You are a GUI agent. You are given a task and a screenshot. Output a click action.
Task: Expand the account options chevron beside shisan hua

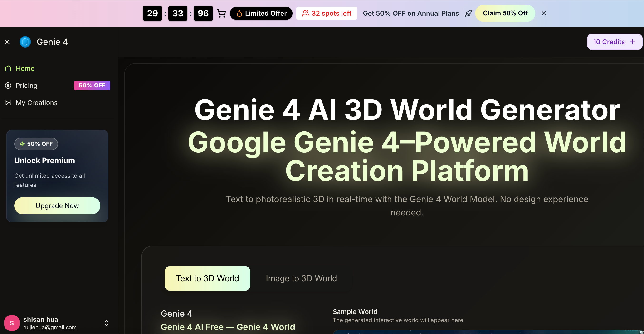106,323
